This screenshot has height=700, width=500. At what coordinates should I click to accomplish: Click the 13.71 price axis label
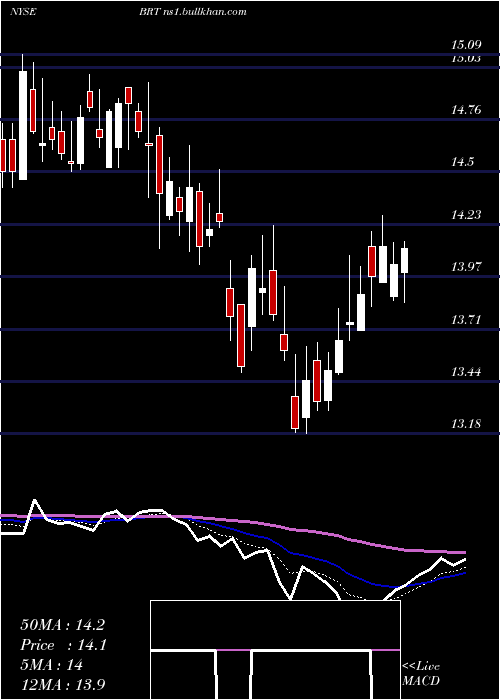466,320
